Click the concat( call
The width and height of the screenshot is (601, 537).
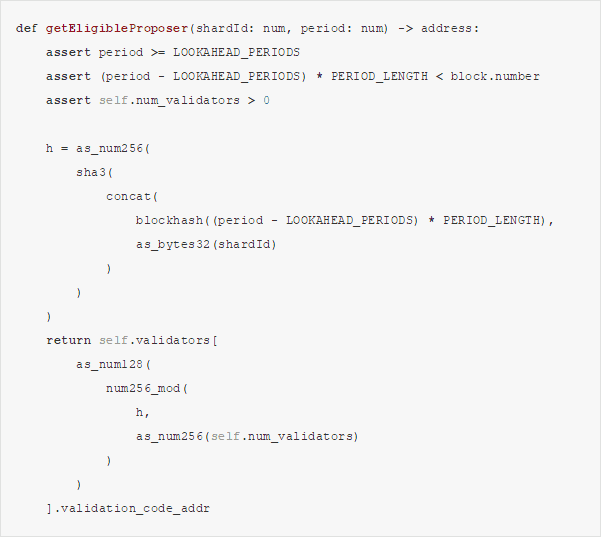tap(132, 196)
